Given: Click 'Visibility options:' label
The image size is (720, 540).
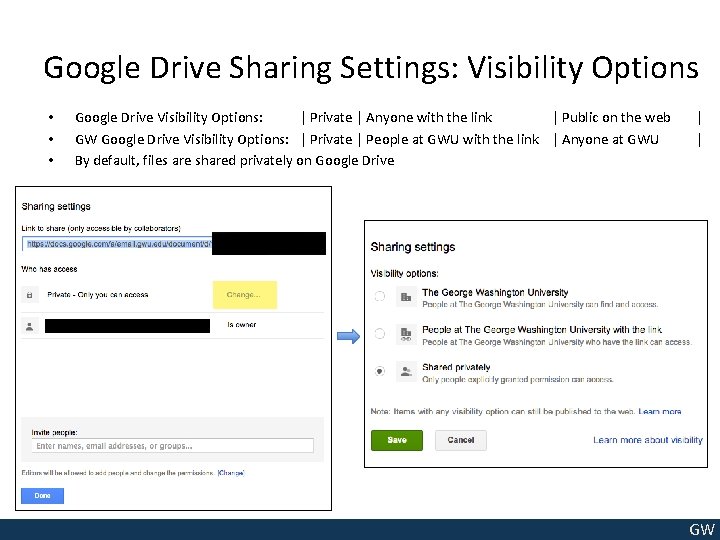Looking at the screenshot, I should coord(405,274).
